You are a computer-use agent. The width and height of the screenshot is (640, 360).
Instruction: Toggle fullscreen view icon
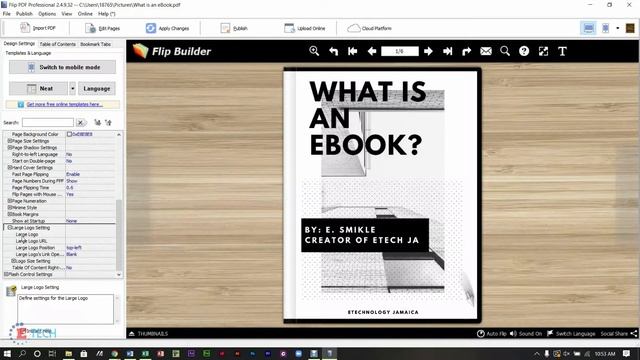point(543,51)
